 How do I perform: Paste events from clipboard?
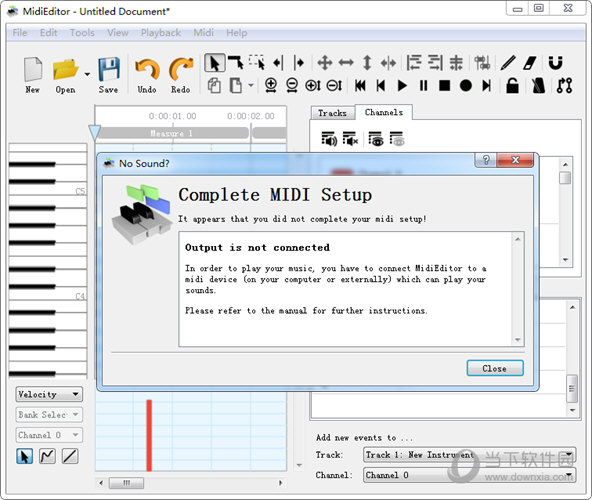[x=236, y=86]
